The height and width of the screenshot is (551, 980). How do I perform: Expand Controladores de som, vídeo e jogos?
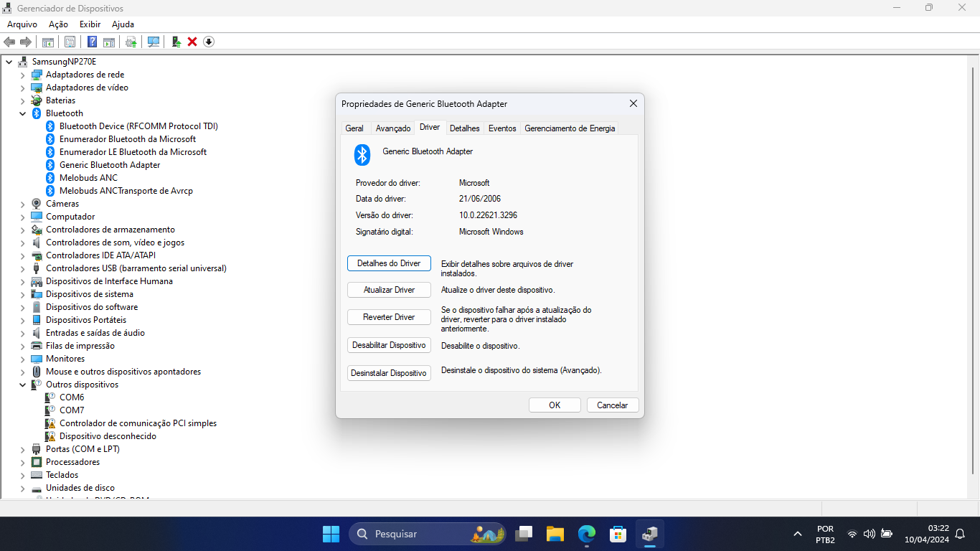pyautogui.click(x=22, y=242)
